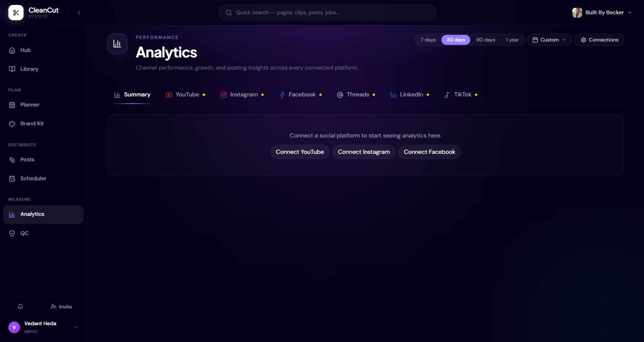
Task: Click the Connect Facebook button
Action: (x=429, y=152)
